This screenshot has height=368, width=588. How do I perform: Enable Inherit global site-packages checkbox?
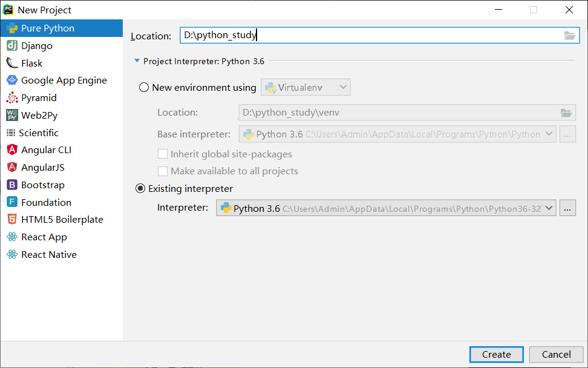[163, 154]
